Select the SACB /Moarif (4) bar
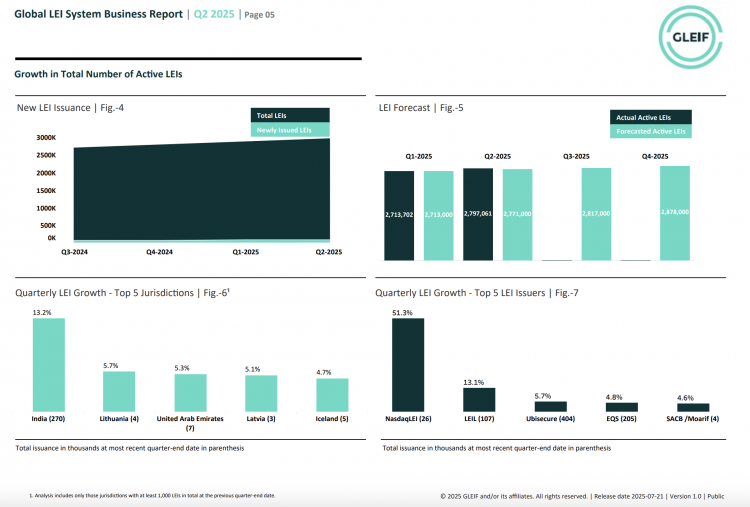750x507 pixels. (693, 408)
